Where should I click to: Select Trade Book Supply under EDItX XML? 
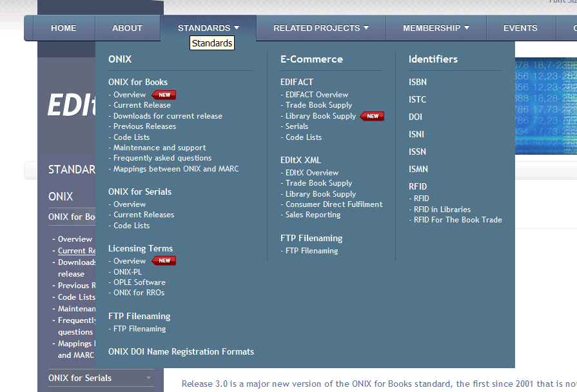pos(318,183)
